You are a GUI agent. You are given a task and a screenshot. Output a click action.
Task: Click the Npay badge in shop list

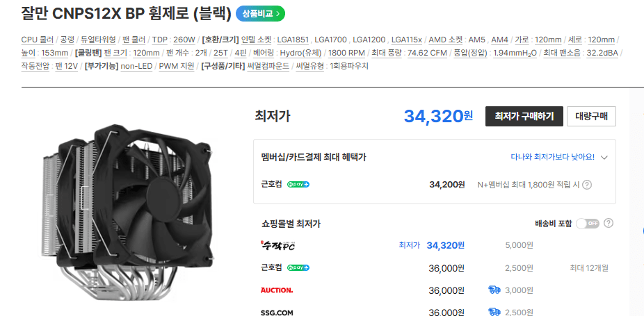[298, 268]
